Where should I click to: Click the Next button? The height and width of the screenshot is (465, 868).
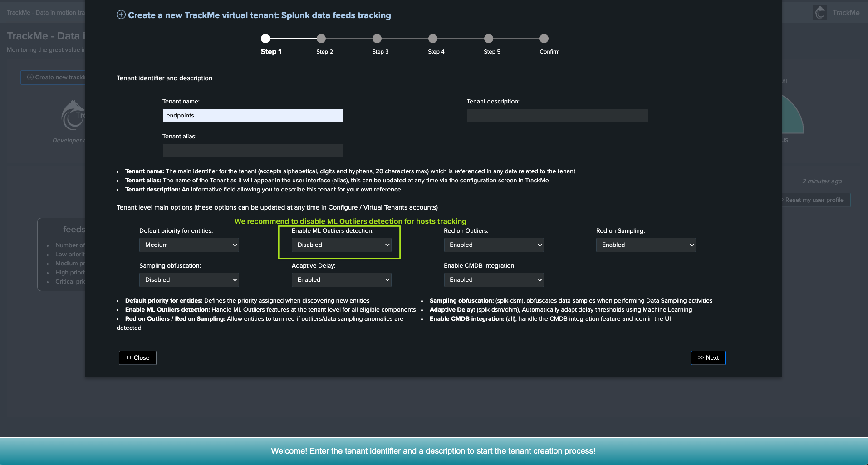[x=708, y=358]
